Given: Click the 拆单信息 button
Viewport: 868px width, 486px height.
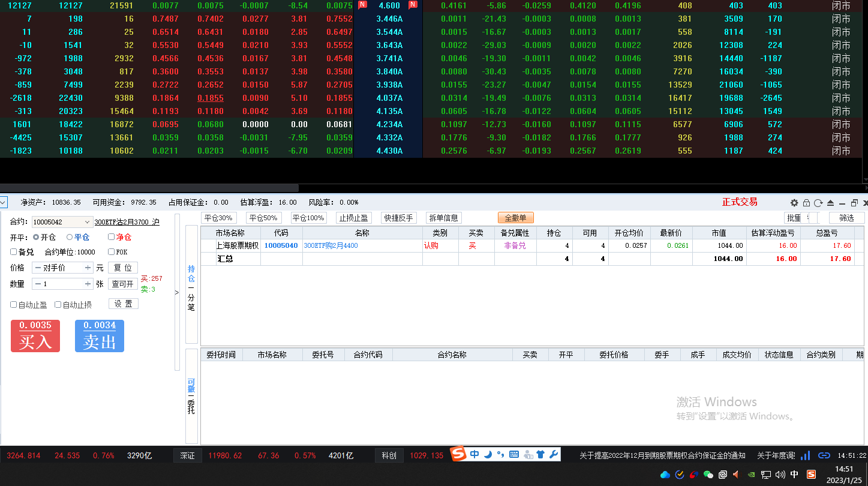Looking at the screenshot, I should pos(444,218).
